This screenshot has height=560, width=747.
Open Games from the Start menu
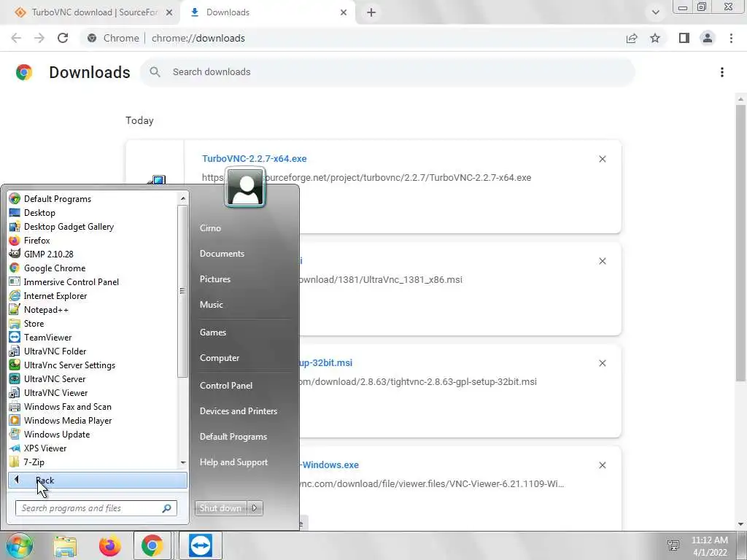click(x=213, y=332)
